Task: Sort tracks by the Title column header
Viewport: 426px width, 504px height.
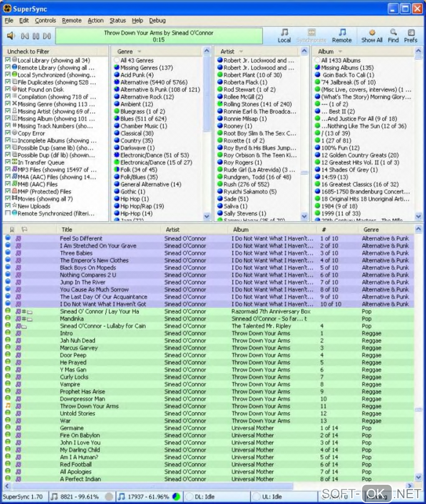Action: tap(67, 229)
